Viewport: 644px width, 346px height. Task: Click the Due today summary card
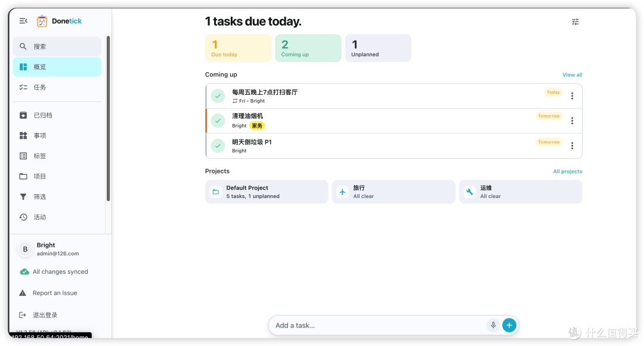pos(238,48)
